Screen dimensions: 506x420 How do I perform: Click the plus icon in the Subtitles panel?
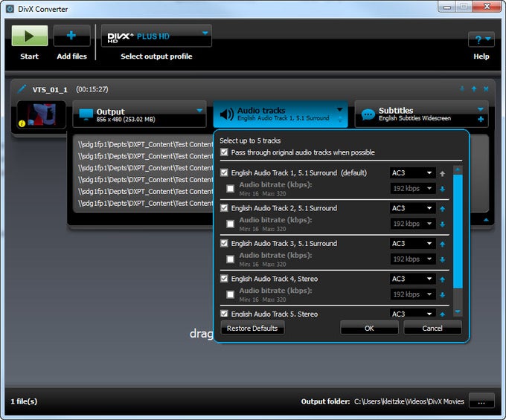(x=481, y=119)
